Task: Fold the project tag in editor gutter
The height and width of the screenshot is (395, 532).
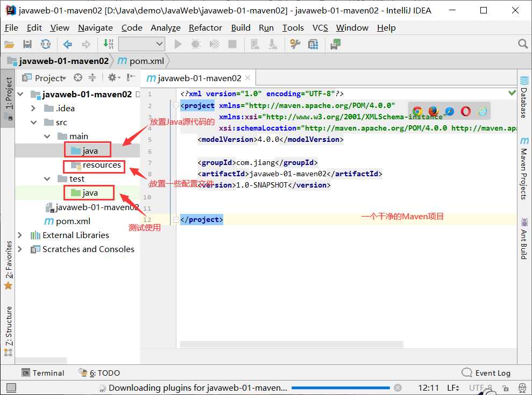Action: pos(176,105)
